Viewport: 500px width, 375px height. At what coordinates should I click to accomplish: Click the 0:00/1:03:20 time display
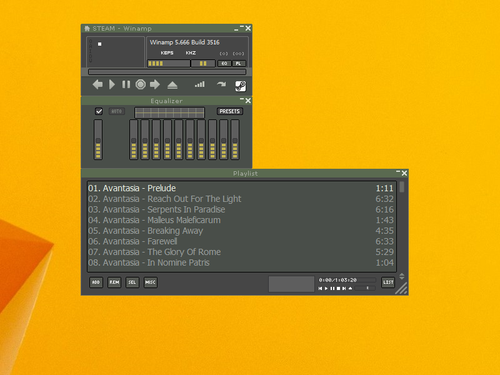[x=338, y=280]
